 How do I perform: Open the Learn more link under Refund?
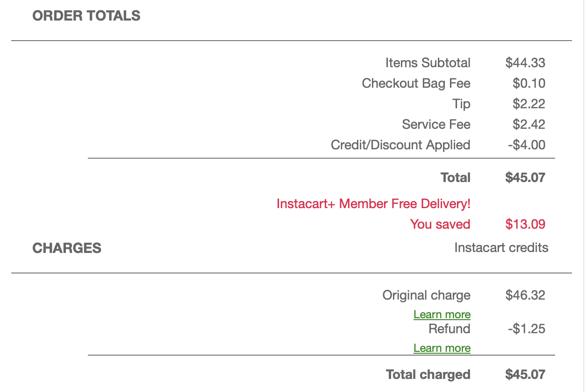pyautogui.click(x=442, y=348)
